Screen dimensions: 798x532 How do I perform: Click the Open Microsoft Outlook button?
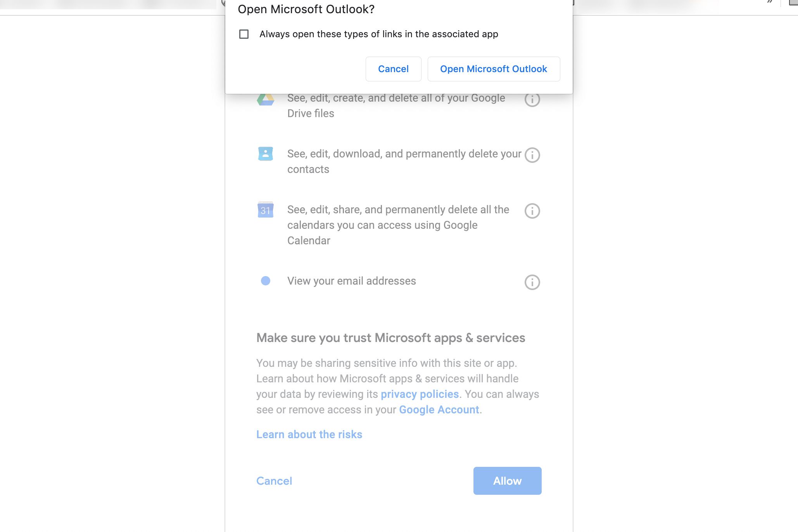pos(494,69)
